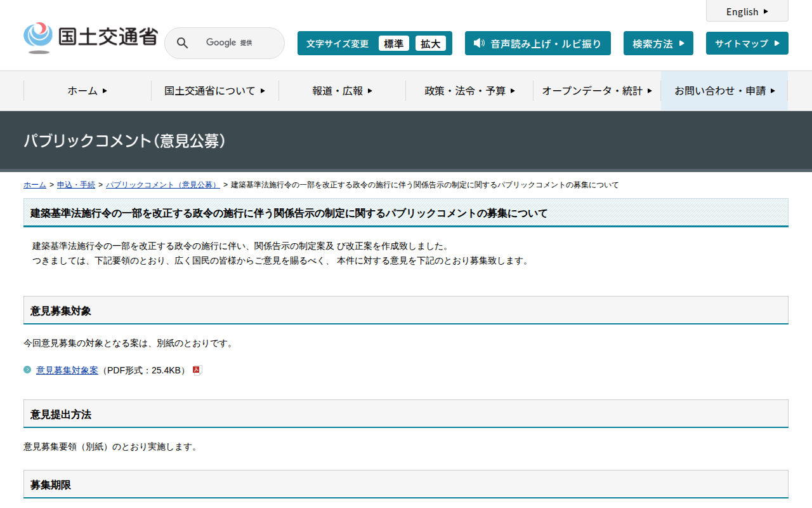Open the オープンデータ・統計 menu item
The image size is (812, 508).
[x=596, y=91]
